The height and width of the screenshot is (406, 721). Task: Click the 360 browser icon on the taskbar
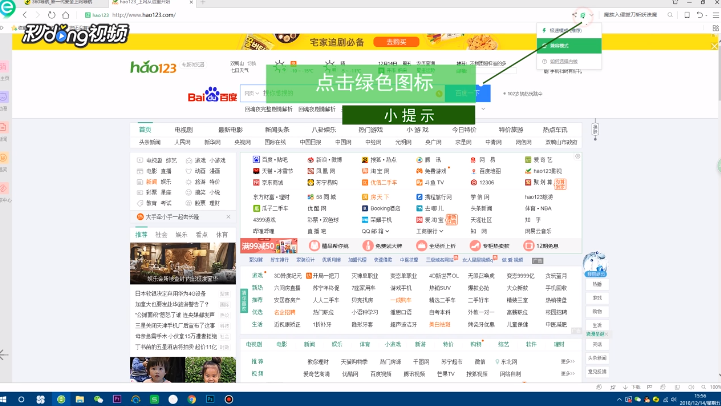pos(61,399)
